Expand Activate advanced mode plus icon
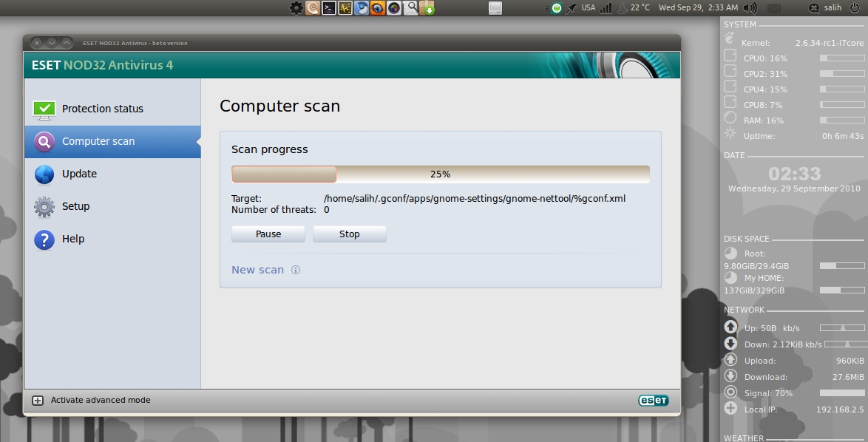Image resolution: width=868 pixels, height=442 pixels. pos(38,401)
